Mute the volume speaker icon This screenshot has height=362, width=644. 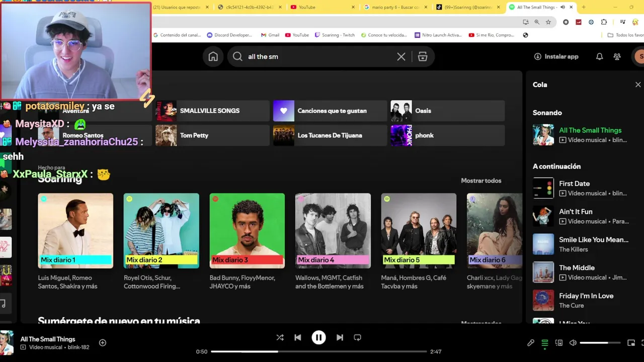[x=573, y=343]
